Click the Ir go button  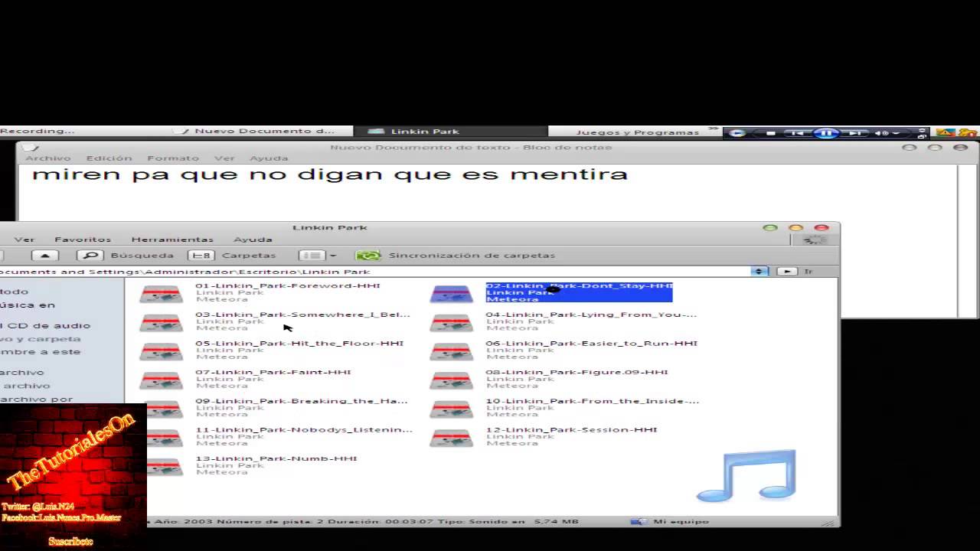(794, 271)
